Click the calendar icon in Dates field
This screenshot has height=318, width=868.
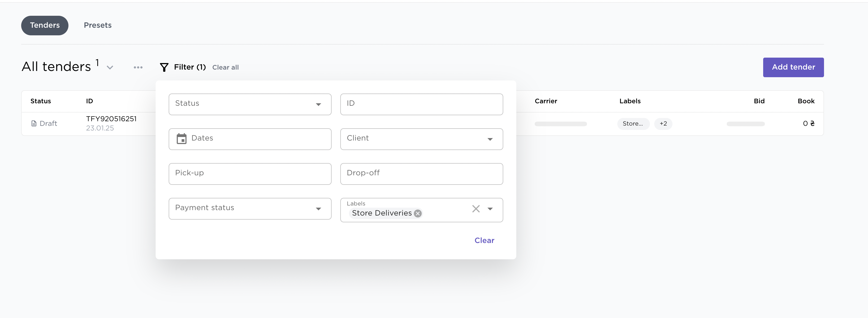pos(182,139)
